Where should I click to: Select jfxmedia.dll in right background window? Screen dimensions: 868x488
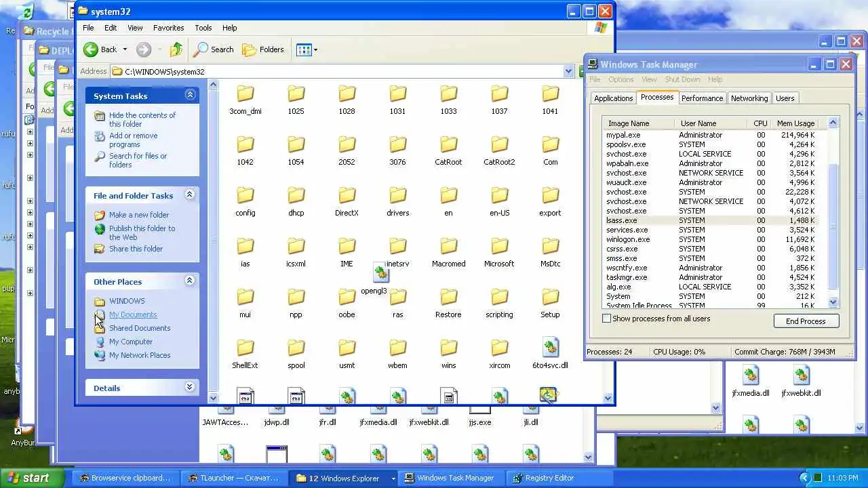click(751, 382)
